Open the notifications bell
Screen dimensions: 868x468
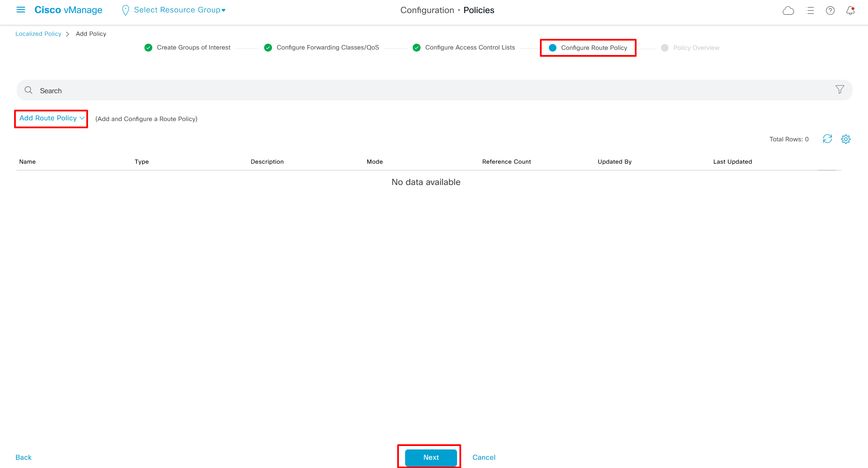coord(850,11)
